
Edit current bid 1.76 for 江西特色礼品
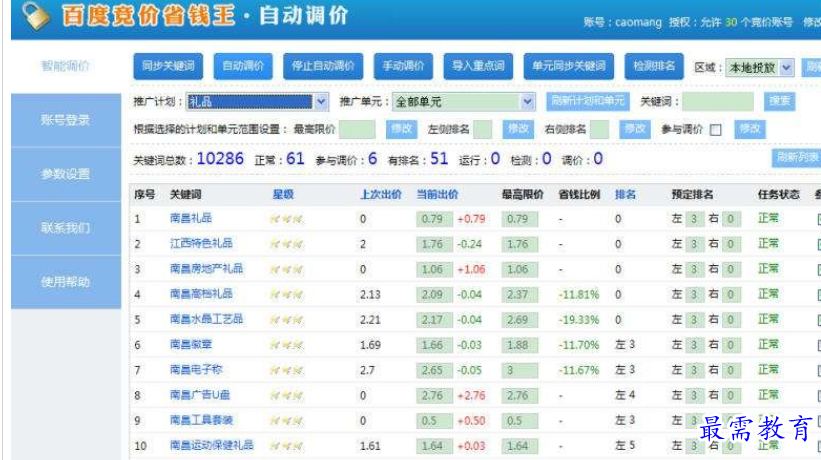(x=435, y=244)
